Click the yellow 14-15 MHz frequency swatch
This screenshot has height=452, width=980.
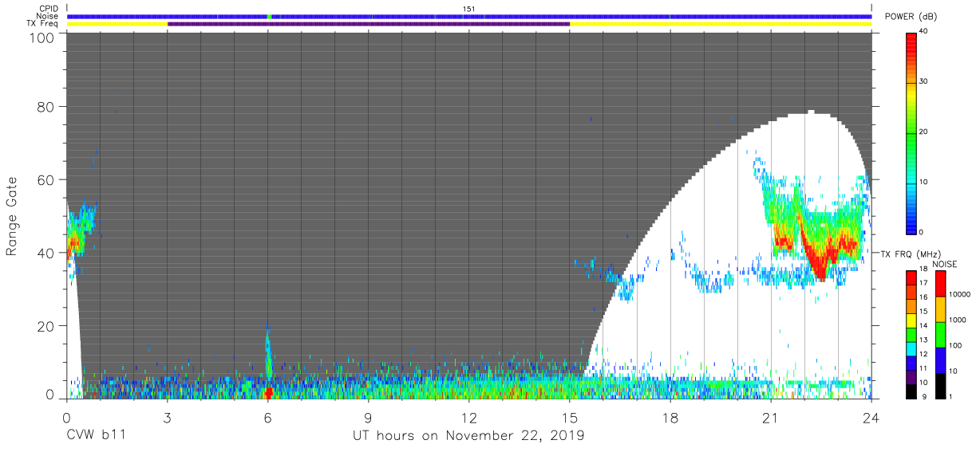pos(911,320)
